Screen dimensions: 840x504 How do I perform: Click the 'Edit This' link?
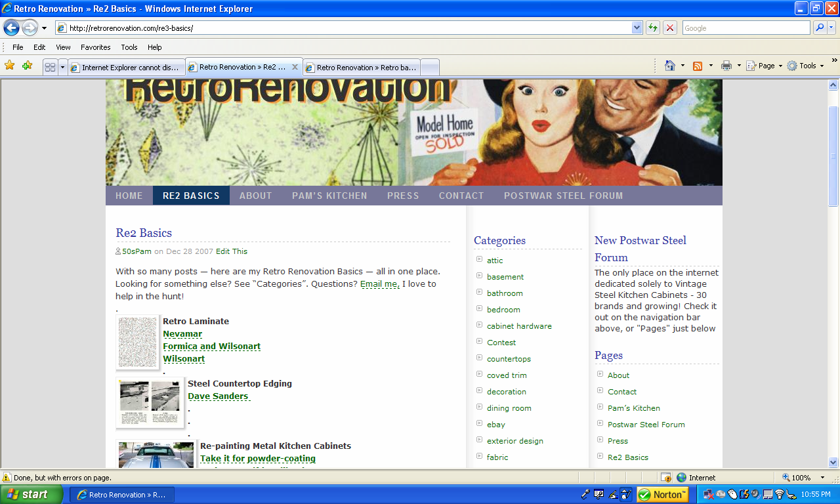point(232,251)
